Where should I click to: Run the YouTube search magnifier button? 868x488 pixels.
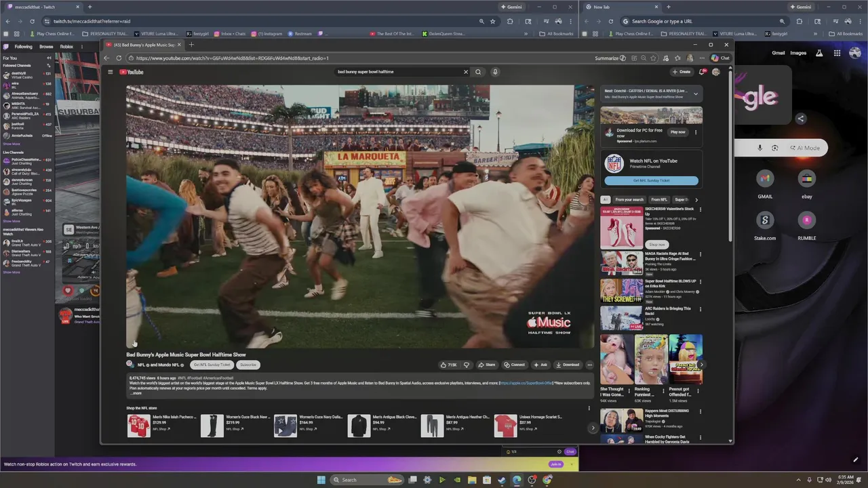coord(478,72)
